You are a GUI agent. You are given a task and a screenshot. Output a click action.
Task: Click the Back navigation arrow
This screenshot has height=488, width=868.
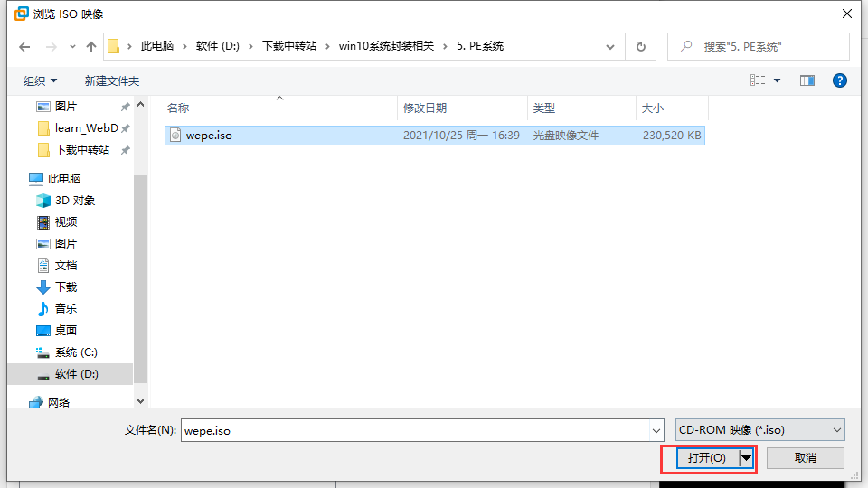[x=24, y=46]
